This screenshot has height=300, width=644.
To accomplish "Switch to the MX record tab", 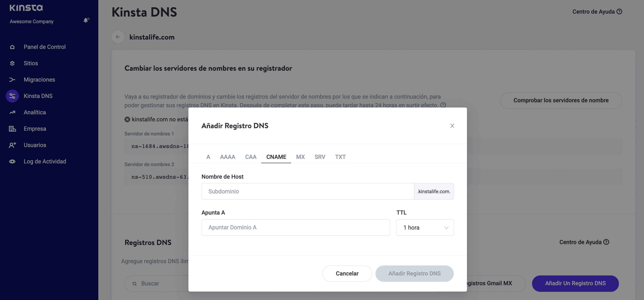I will (300, 157).
